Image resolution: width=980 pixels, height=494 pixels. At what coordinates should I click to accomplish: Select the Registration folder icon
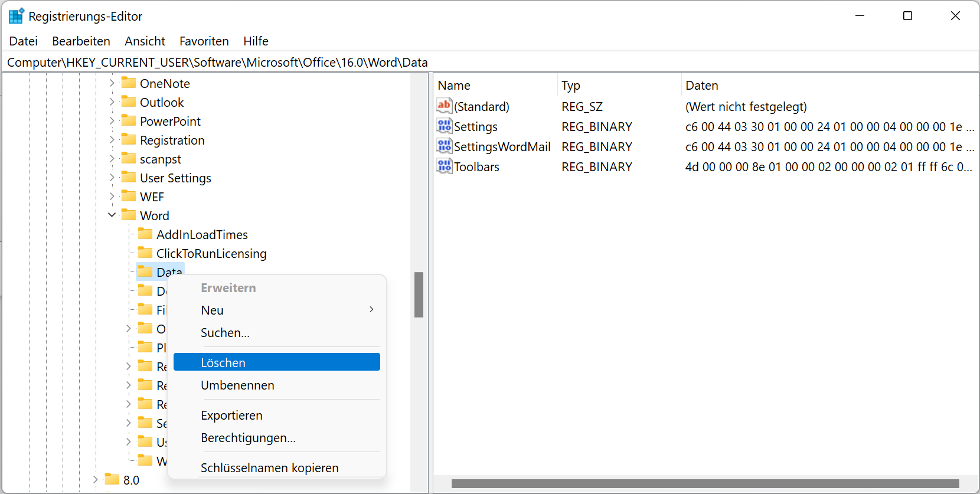[x=129, y=139]
